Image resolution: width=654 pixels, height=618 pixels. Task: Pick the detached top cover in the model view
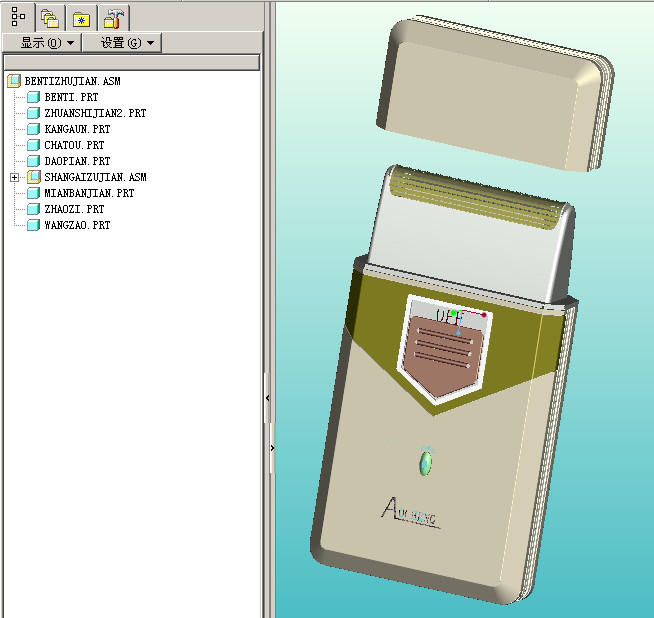click(494, 94)
